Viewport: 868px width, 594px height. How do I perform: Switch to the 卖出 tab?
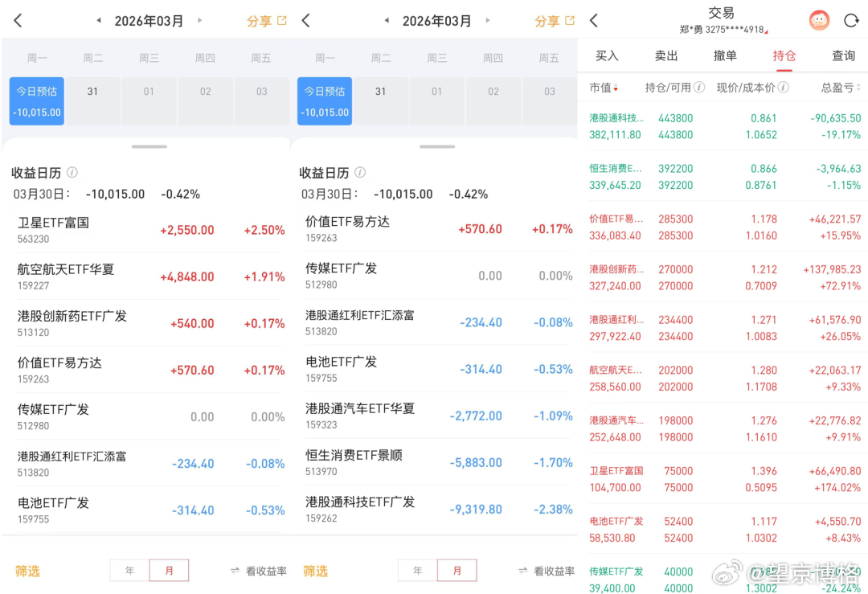point(666,55)
